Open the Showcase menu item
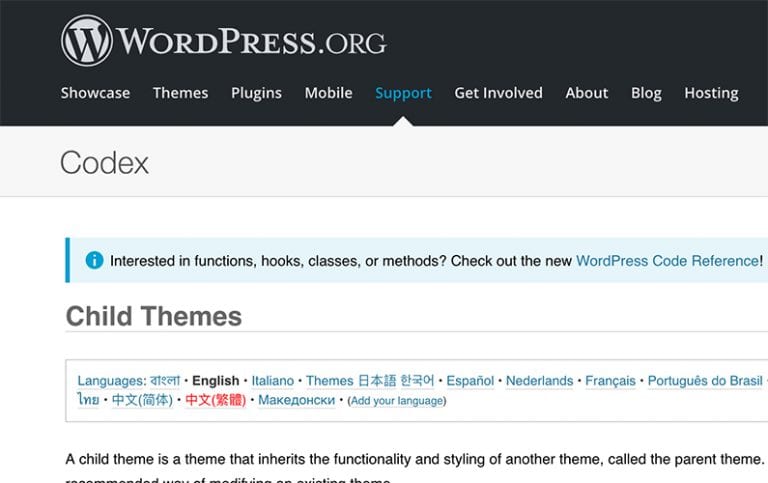Screen dimensions: 768x483 (x=96, y=93)
